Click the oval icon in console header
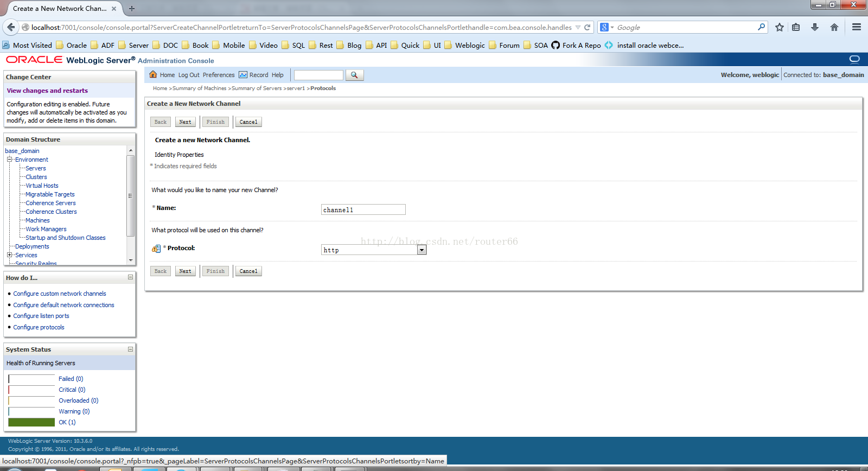The image size is (868, 471). tap(854, 59)
